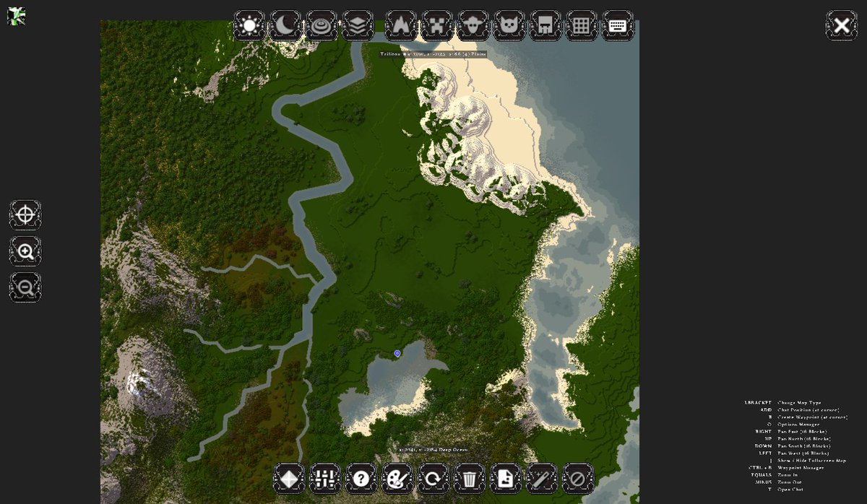Click the blue player marker on map

(x=397, y=353)
